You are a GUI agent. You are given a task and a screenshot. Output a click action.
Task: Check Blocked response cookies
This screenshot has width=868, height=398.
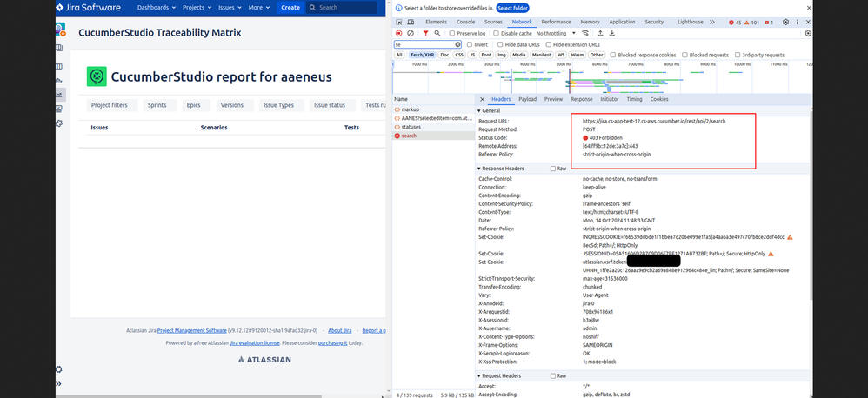[x=613, y=55]
